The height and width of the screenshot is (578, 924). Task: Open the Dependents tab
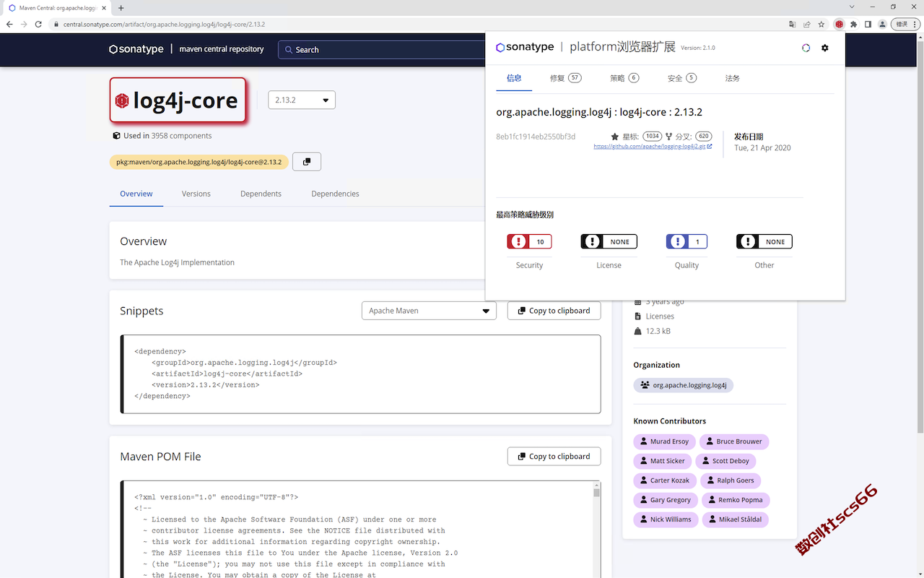261,194
